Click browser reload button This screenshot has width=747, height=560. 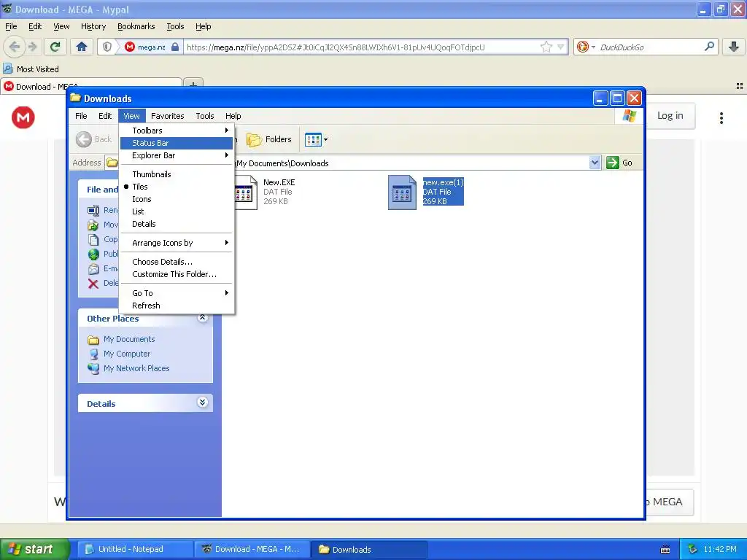(55, 47)
